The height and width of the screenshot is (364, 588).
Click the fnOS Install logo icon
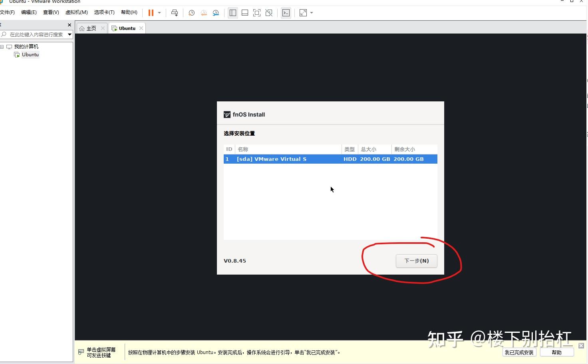pyautogui.click(x=227, y=115)
